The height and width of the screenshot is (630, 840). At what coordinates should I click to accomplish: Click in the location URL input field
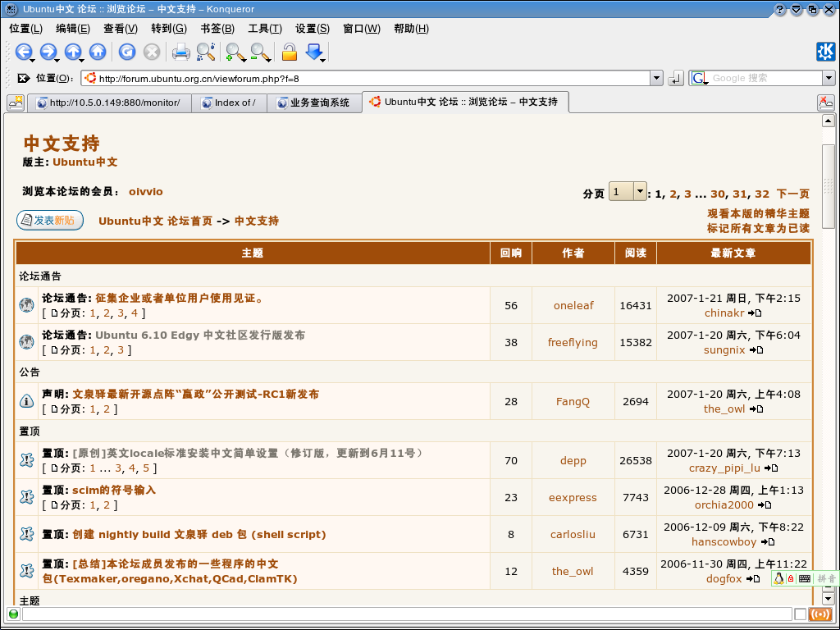366,78
